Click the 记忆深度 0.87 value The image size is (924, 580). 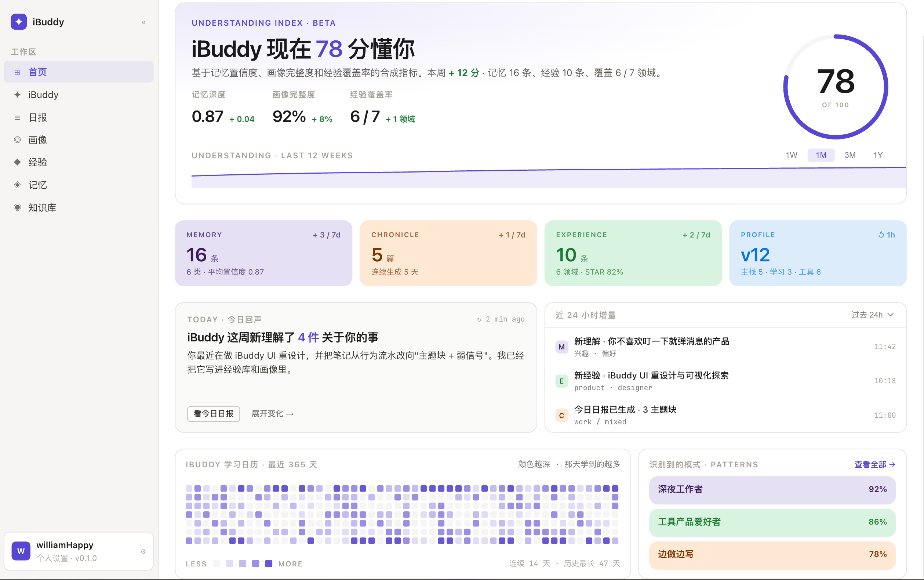click(207, 117)
